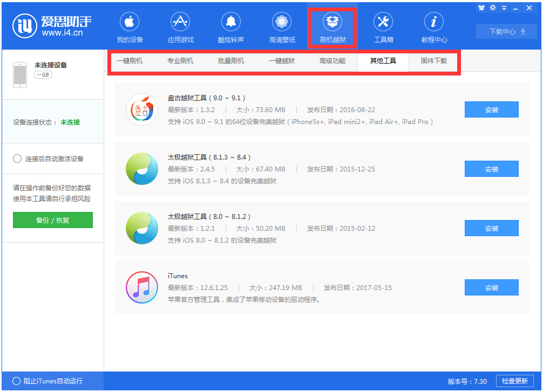Install the 盘古越狱工具 via 安装 button
The height and width of the screenshot is (392, 543).
click(x=491, y=109)
